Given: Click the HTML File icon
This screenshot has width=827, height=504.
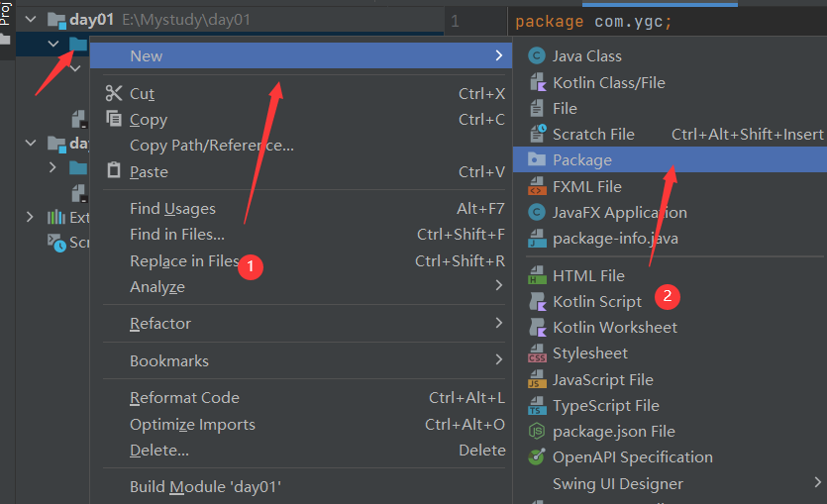Looking at the screenshot, I should [x=537, y=275].
